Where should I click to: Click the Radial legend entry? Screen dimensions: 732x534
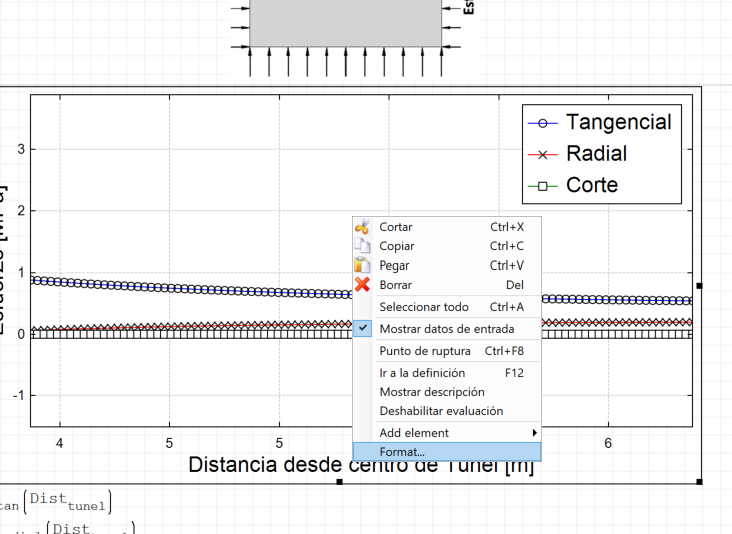point(596,154)
